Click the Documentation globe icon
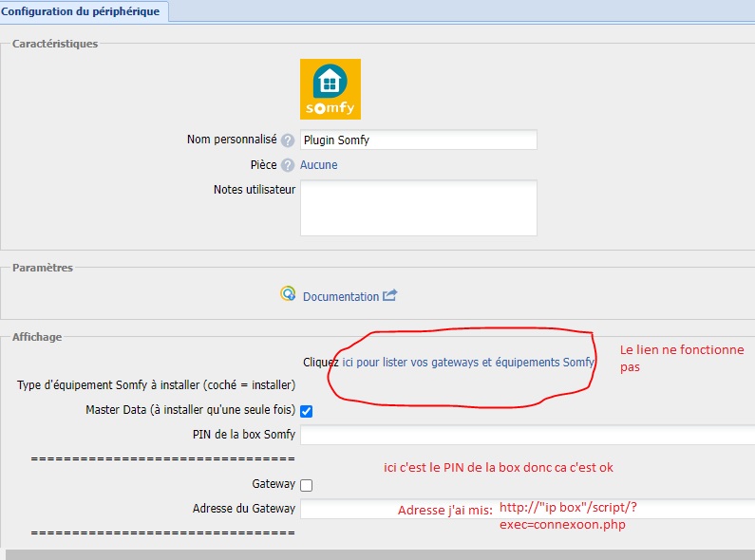Viewport: 755px width, 560px height. tap(288, 293)
